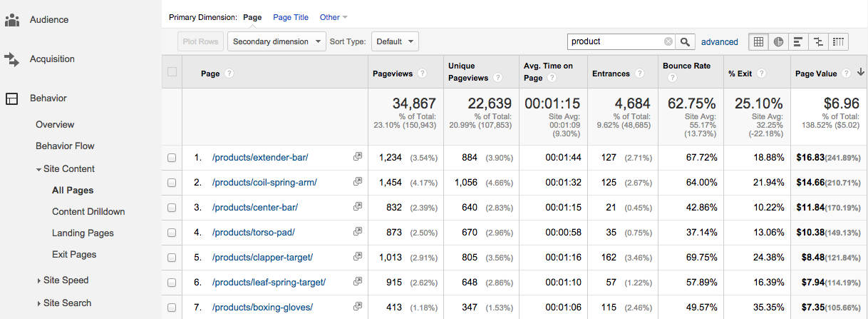Choose the performance bar view icon
This screenshot has height=319, width=868.
click(x=798, y=41)
